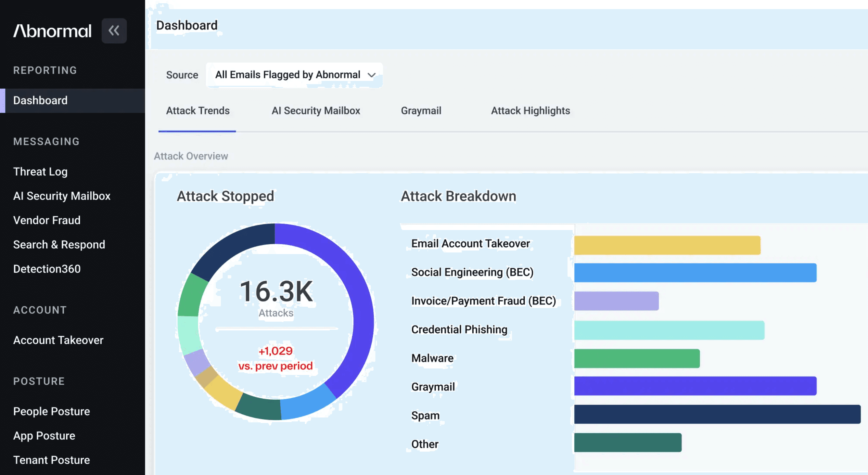The width and height of the screenshot is (868, 475).
Task: Switch to the AI Security Mailbox tab
Action: [x=316, y=110]
